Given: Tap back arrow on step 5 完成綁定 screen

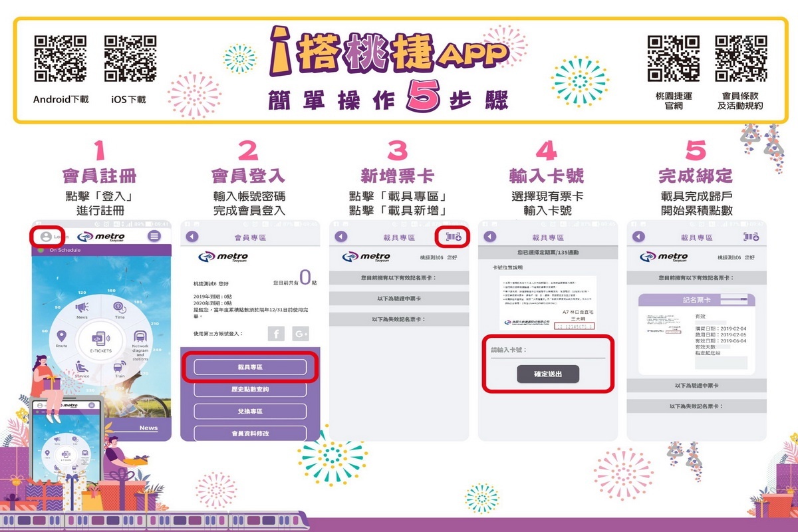Looking at the screenshot, I should click(639, 237).
